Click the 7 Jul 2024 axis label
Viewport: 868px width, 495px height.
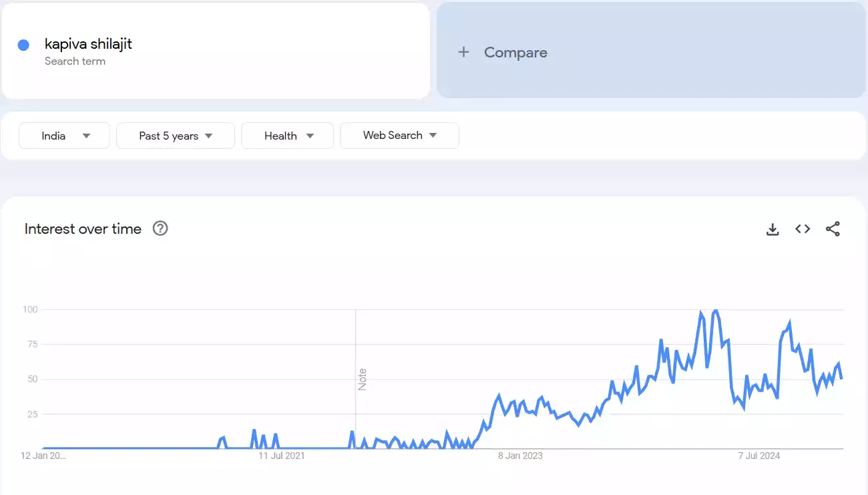click(758, 456)
